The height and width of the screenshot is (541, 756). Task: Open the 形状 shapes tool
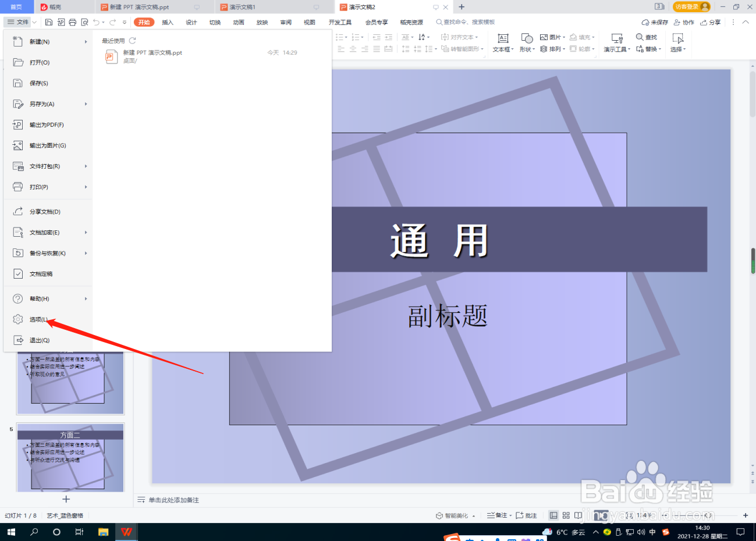pos(527,43)
